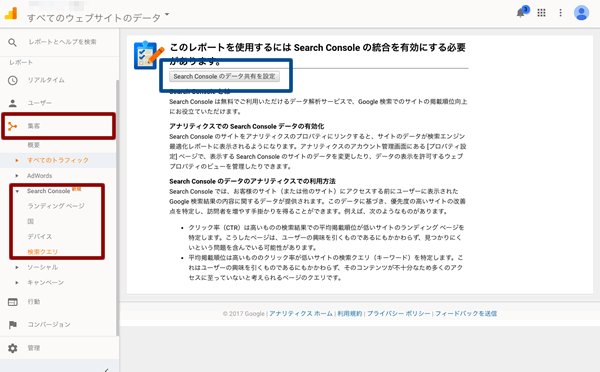Click the レポート sidebar section label
600x372 pixels.
pos(21,62)
